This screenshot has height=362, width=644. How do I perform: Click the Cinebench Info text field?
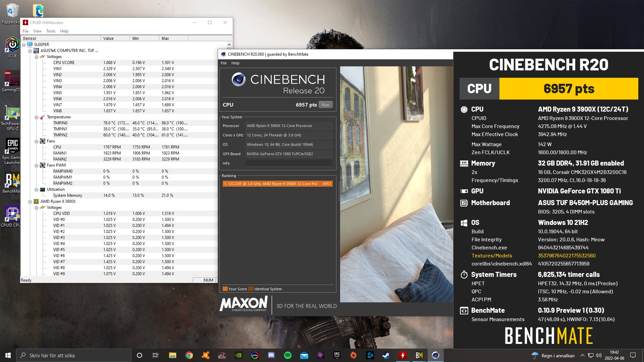pyautogui.click(x=289, y=163)
